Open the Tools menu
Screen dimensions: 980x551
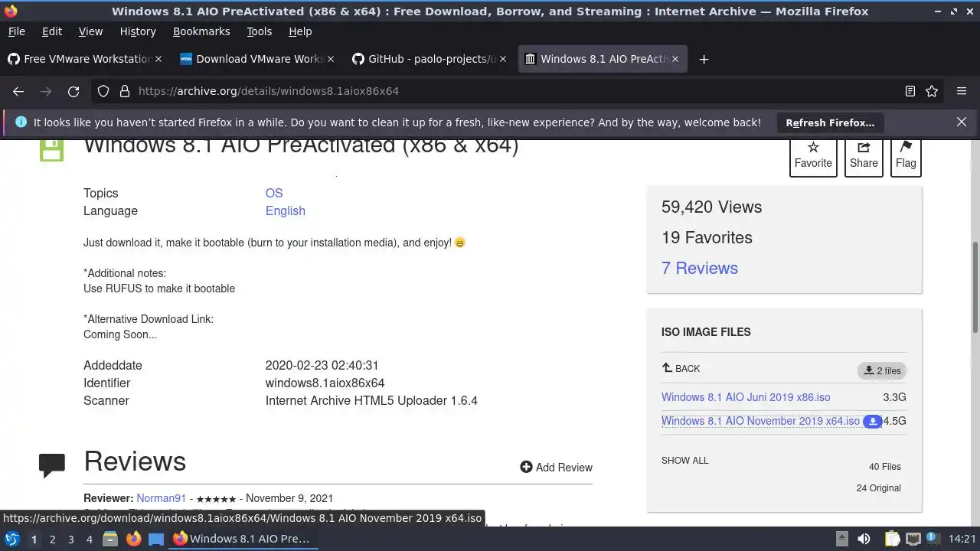259,31
